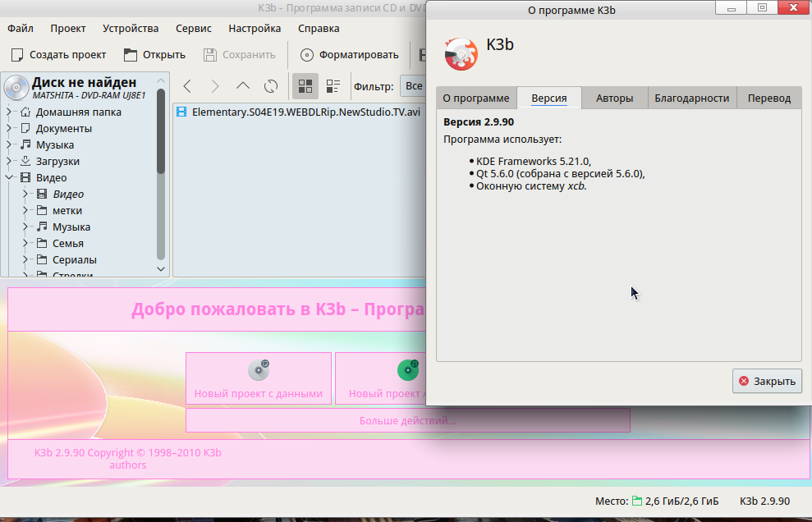
Task: Click the green folder icon in status bar
Action: (637, 501)
